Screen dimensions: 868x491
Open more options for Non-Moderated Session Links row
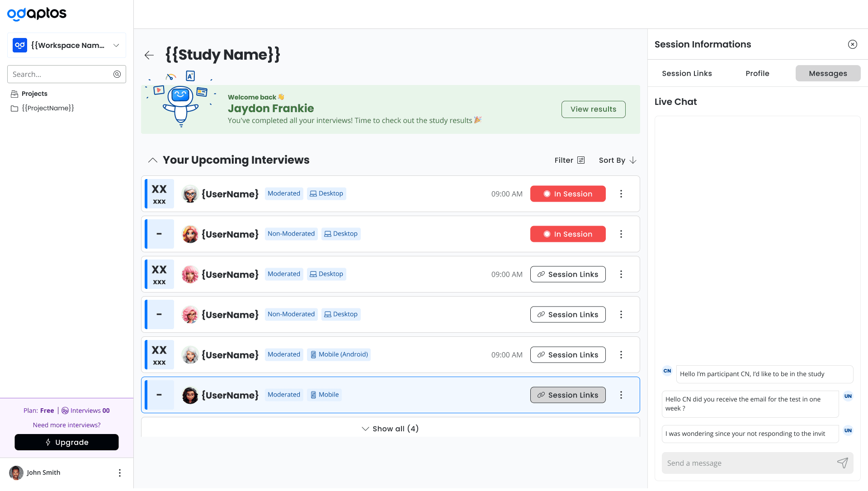[x=621, y=315]
